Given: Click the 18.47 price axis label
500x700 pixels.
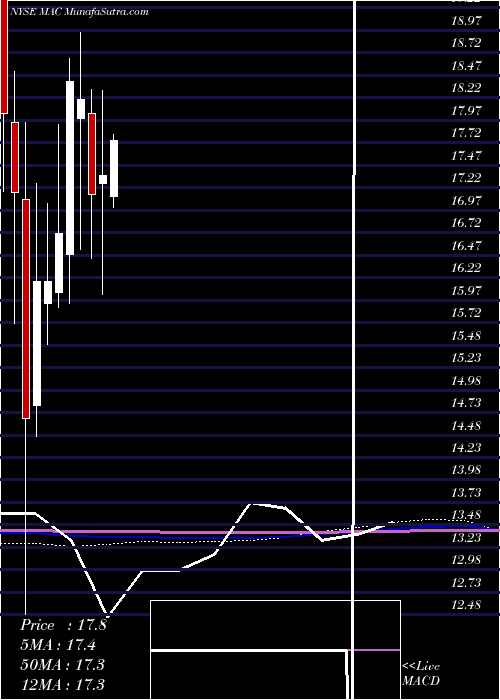Looking at the screenshot, I should [x=466, y=66].
